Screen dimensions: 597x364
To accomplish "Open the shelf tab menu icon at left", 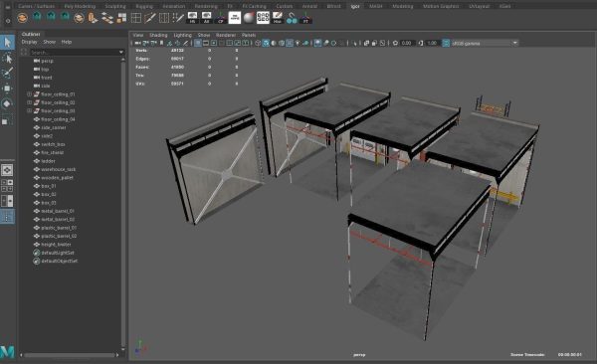I will 8,7.
